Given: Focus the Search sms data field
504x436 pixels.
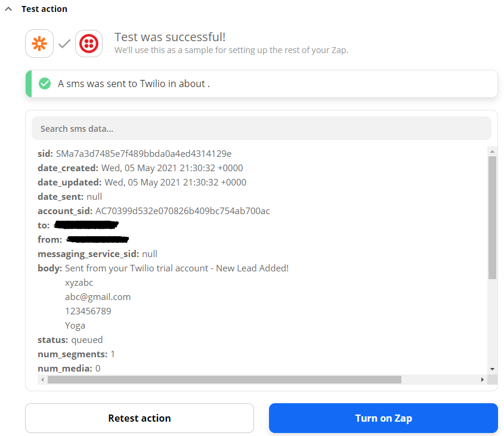Looking at the screenshot, I should 261,128.
